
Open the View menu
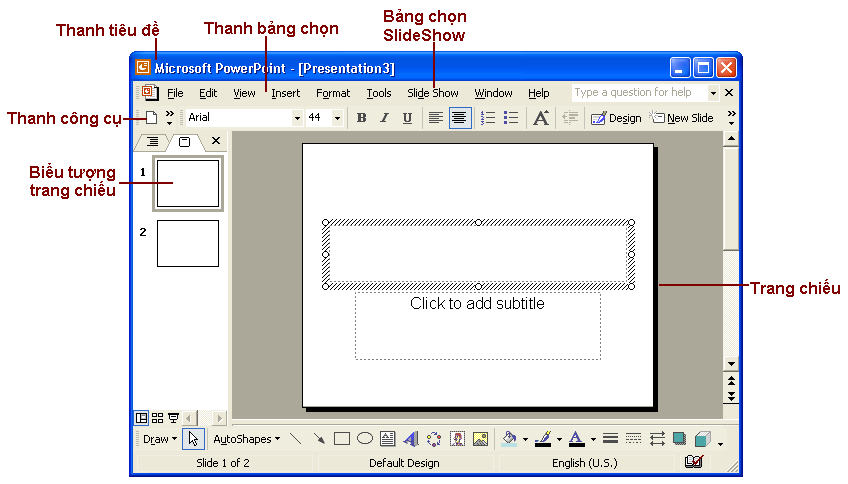click(244, 93)
